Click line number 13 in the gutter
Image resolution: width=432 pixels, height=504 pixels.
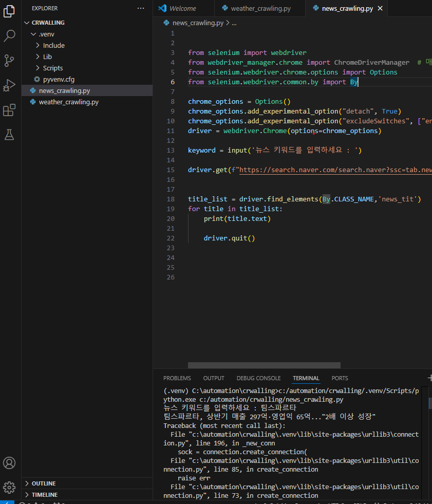[171, 151]
